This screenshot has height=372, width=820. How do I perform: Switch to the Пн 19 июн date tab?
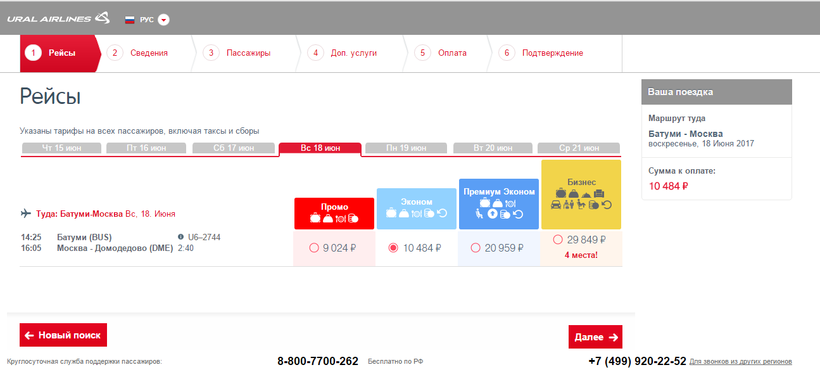405,148
